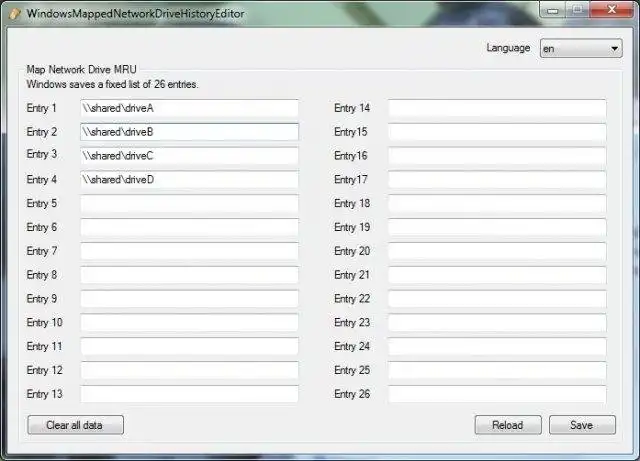Click into the empty Entry 20 field
This screenshot has height=461, width=640.
497,251
